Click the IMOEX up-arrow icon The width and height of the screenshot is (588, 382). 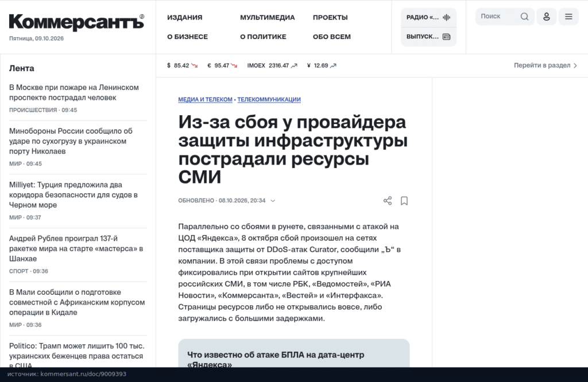tap(294, 65)
